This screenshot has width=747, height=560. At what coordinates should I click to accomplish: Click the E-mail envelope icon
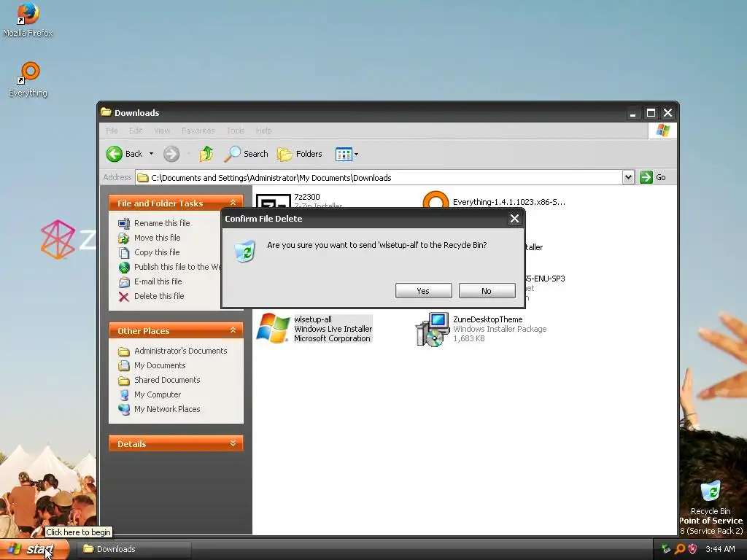(124, 282)
